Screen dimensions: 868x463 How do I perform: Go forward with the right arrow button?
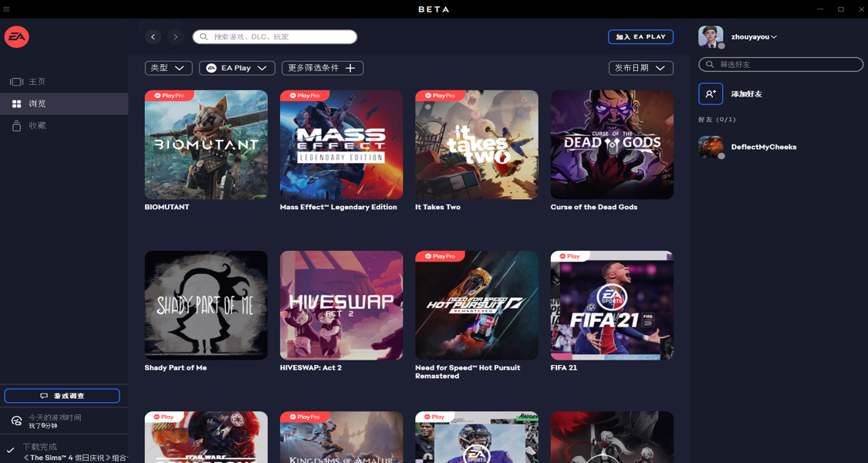tap(175, 37)
